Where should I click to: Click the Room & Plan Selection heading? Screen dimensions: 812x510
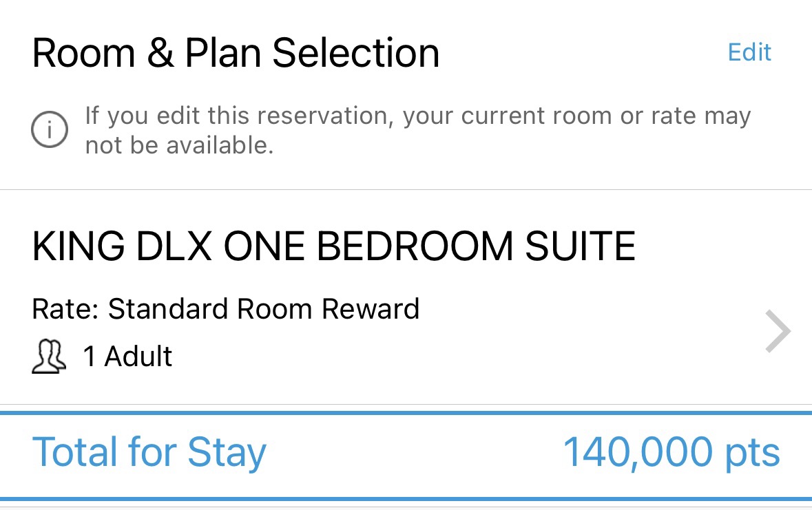(236, 54)
